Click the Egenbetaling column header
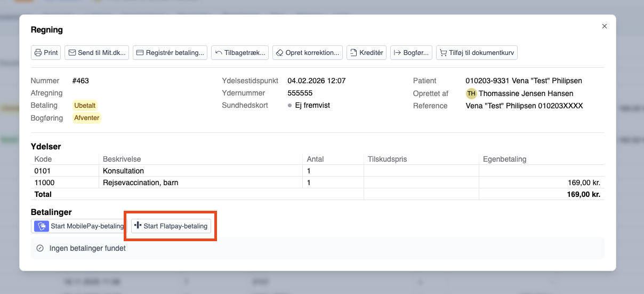 (504, 159)
